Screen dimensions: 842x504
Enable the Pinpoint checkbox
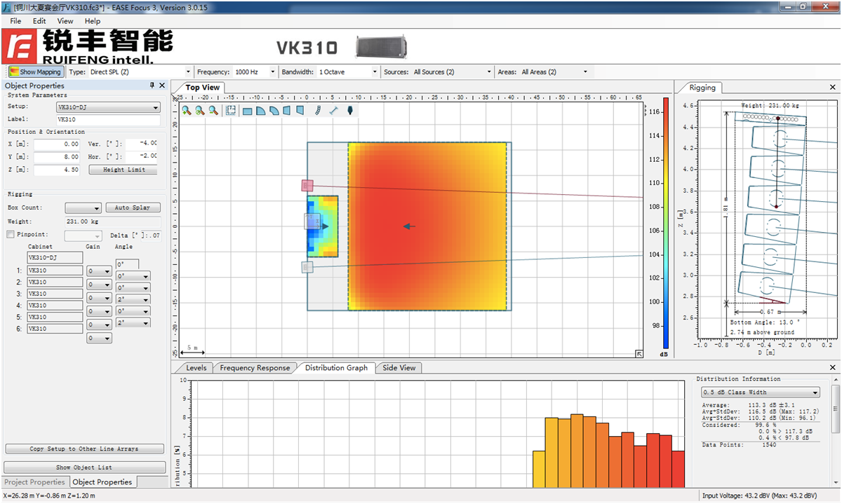[11, 234]
